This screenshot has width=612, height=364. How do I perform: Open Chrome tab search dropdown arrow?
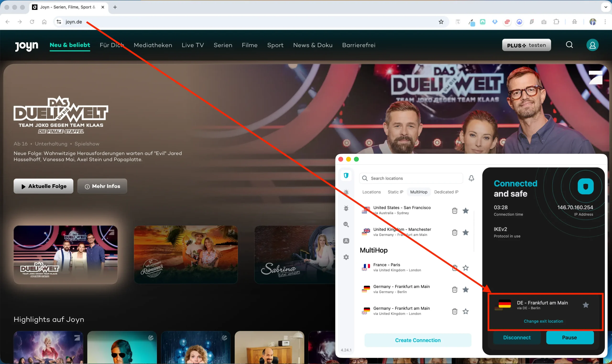point(606,7)
